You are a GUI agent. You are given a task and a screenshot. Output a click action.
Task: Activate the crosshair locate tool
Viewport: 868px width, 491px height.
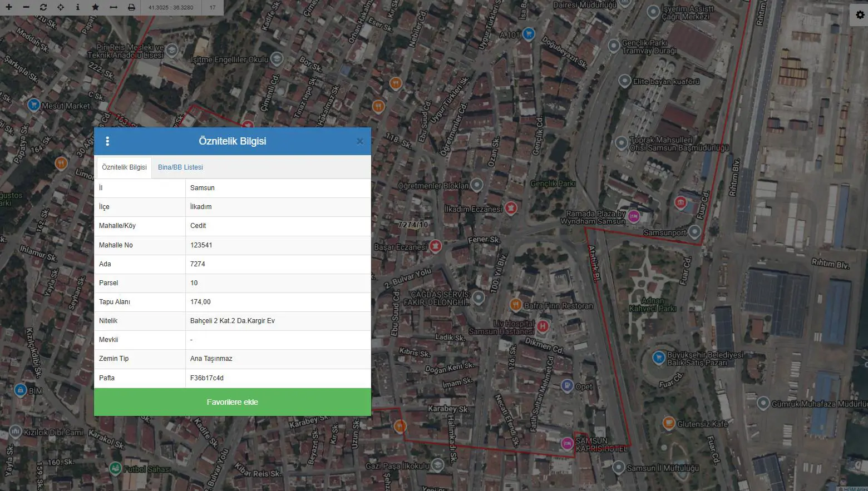coord(61,7)
